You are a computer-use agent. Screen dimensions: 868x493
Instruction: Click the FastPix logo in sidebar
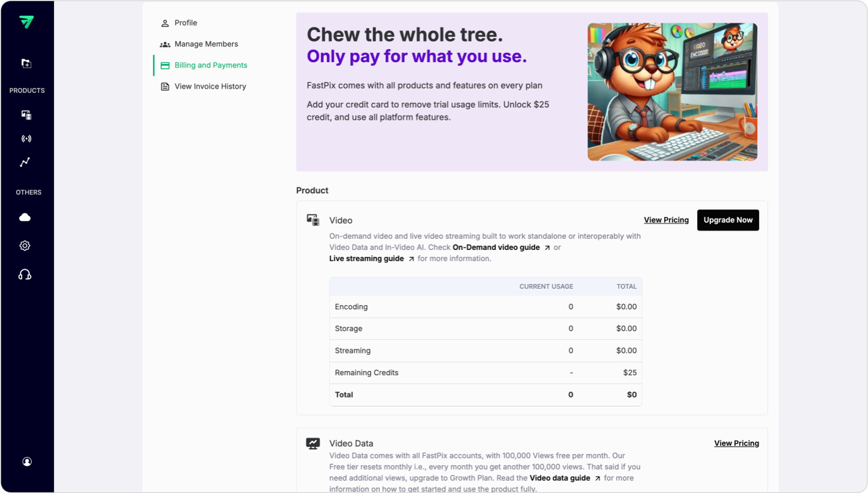coord(26,22)
